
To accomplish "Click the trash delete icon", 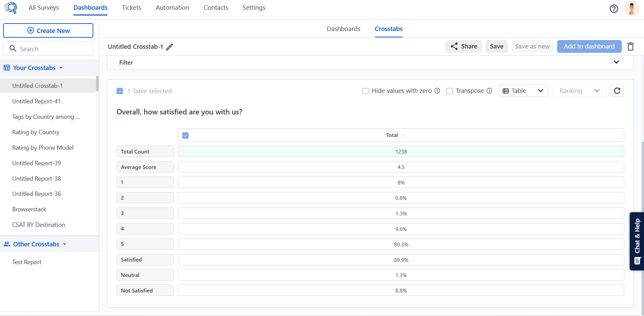I will [x=631, y=46].
